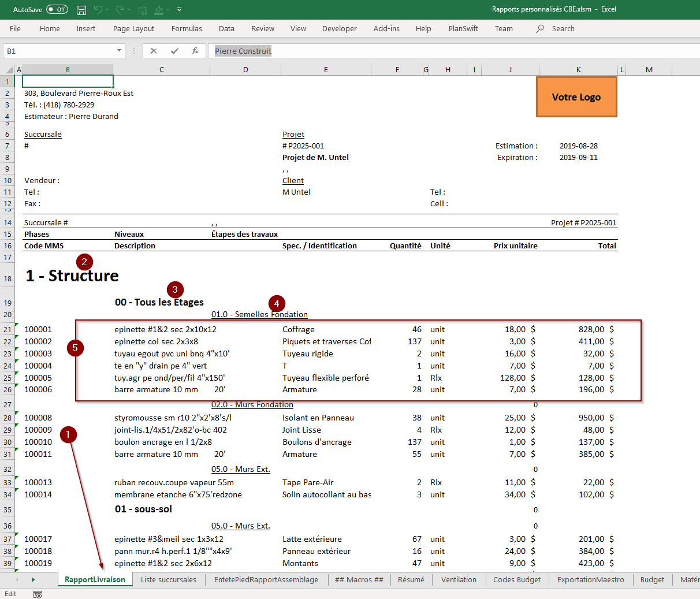Click the Search box in ribbon
The height and width of the screenshot is (599, 700).
point(563,28)
